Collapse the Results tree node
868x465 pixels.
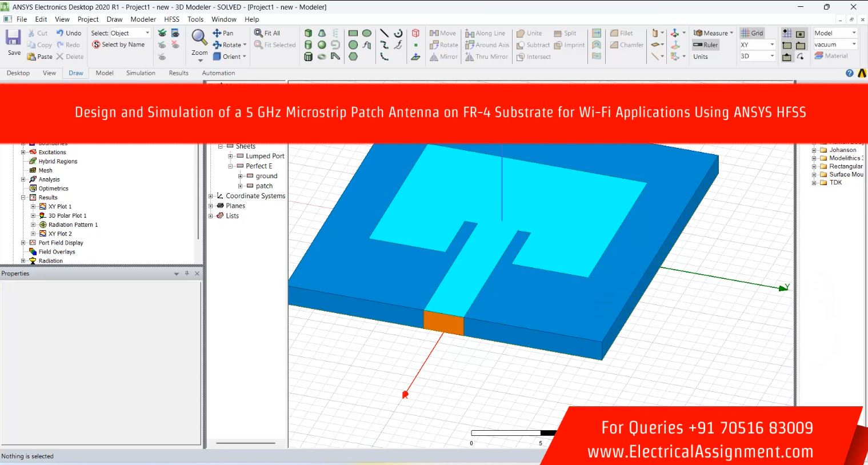pos(23,198)
